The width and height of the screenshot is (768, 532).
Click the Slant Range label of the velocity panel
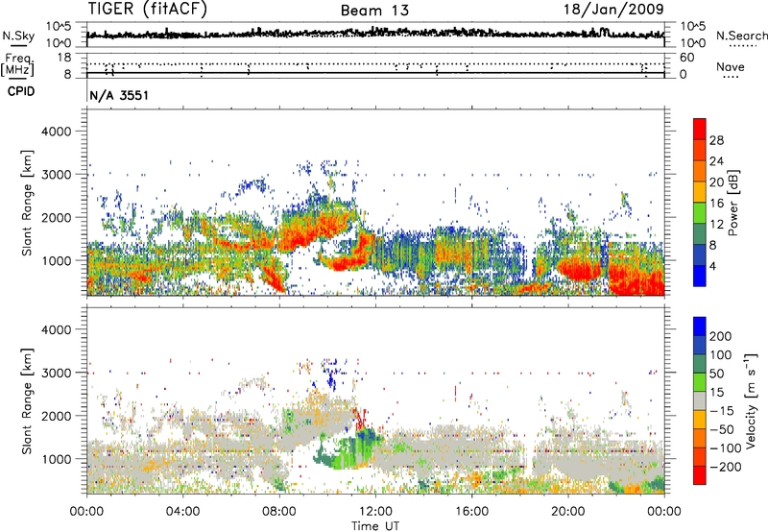click(x=27, y=401)
